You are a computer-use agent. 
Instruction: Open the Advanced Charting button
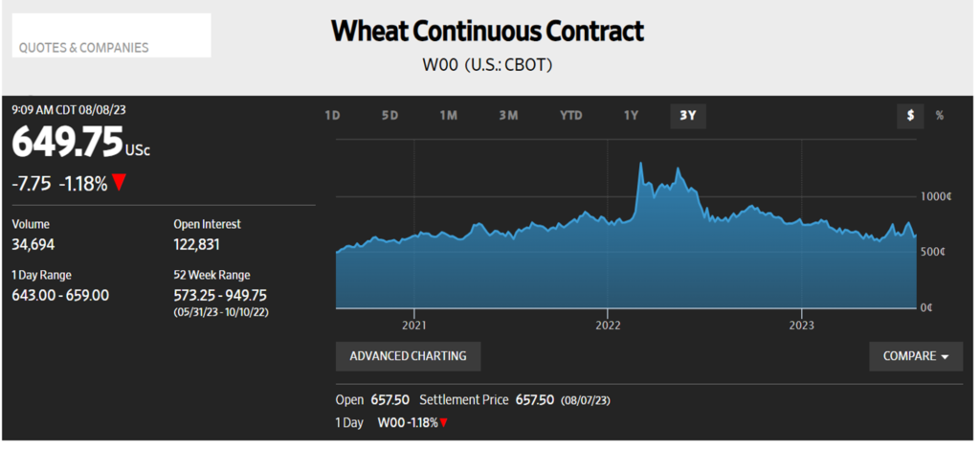[x=408, y=356]
